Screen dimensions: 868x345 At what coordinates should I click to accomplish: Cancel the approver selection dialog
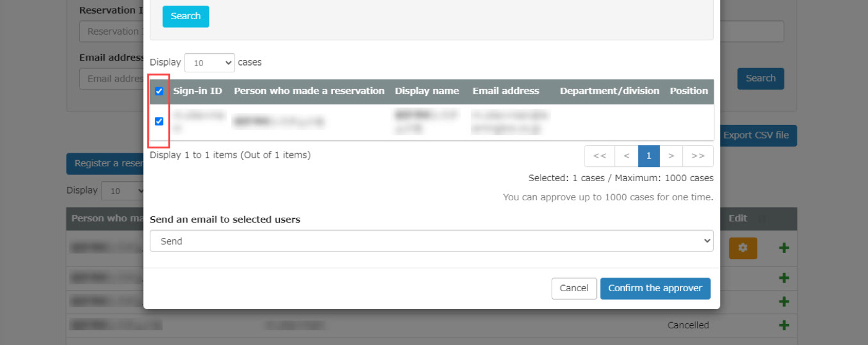click(574, 288)
